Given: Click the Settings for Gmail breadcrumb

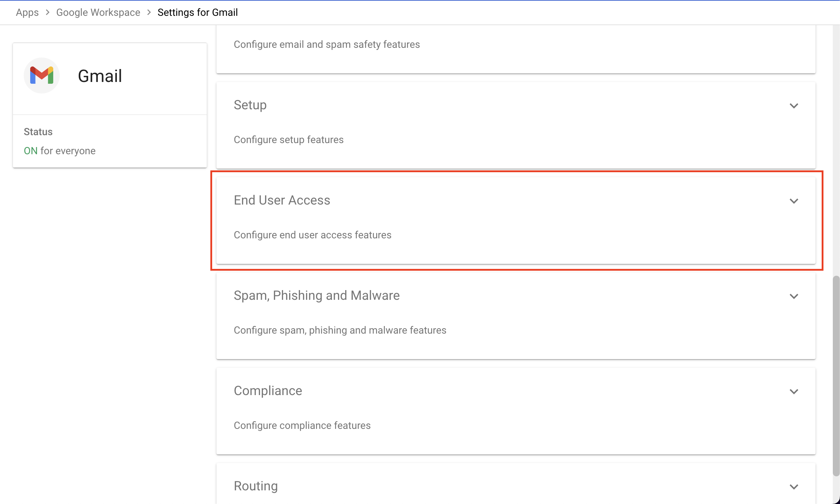Looking at the screenshot, I should [198, 13].
